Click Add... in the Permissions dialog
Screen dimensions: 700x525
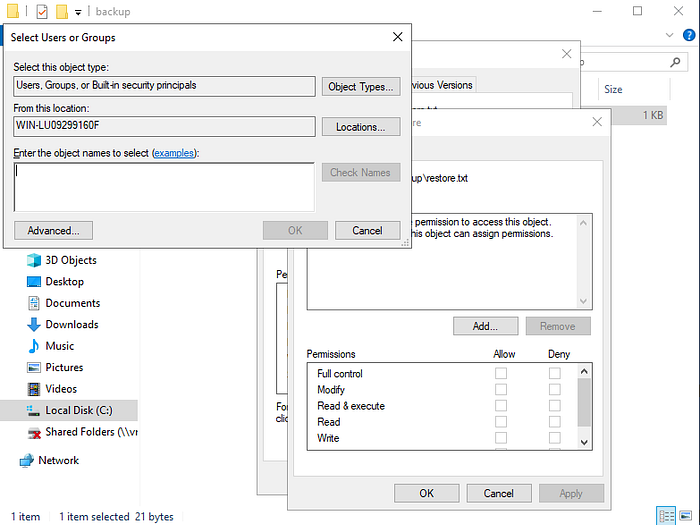click(x=486, y=326)
